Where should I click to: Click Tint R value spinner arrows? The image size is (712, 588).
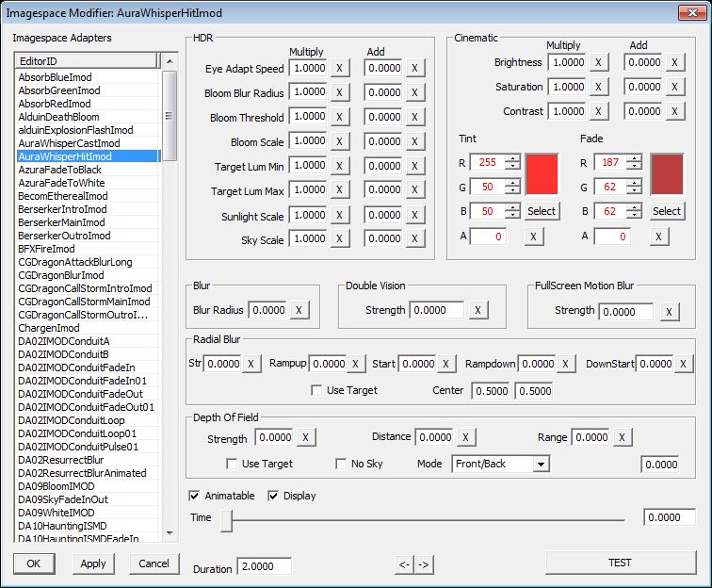click(x=512, y=162)
